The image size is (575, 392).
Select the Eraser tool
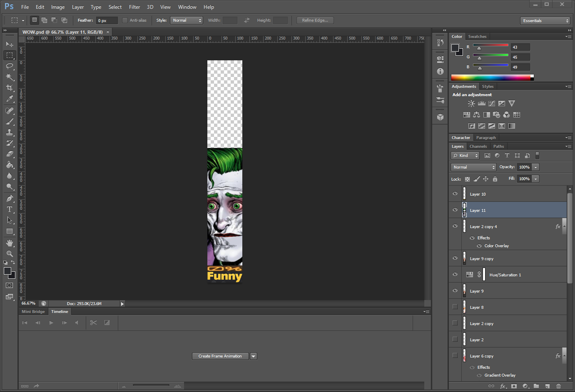[10, 154]
